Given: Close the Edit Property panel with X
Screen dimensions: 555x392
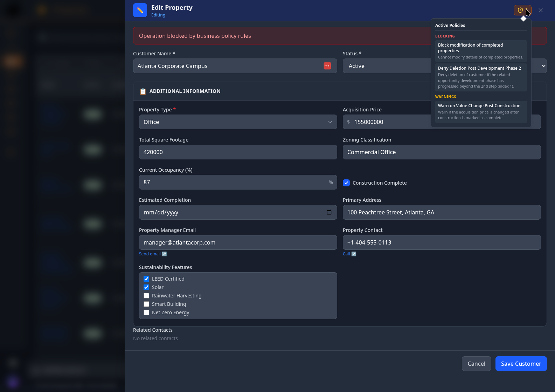Looking at the screenshot, I should click(x=541, y=10).
